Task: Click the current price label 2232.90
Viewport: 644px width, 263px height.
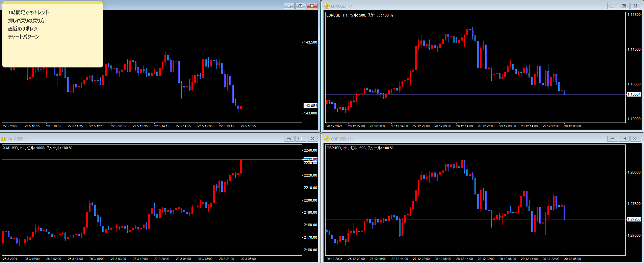Action: (x=310, y=159)
